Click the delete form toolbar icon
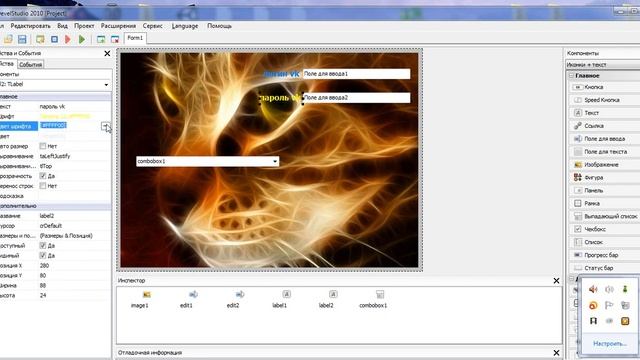 point(115,39)
